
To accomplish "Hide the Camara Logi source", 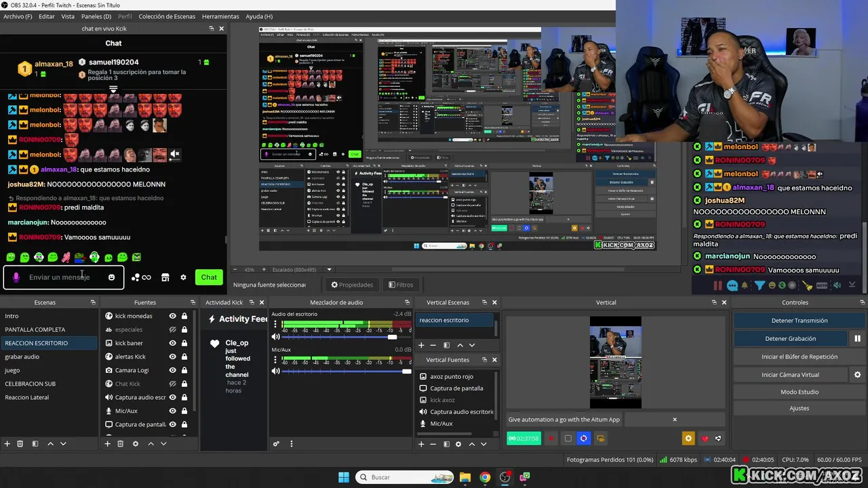I will [x=172, y=370].
